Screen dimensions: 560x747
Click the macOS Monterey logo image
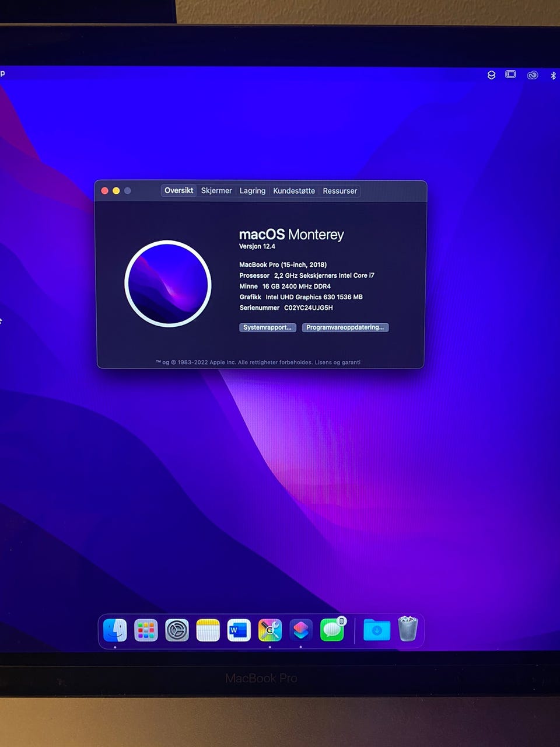pos(168,284)
